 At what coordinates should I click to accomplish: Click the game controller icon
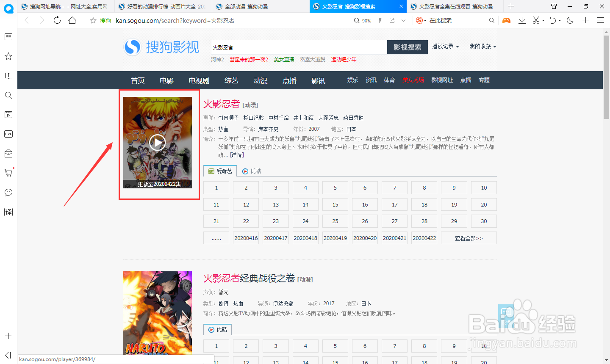click(506, 20)
